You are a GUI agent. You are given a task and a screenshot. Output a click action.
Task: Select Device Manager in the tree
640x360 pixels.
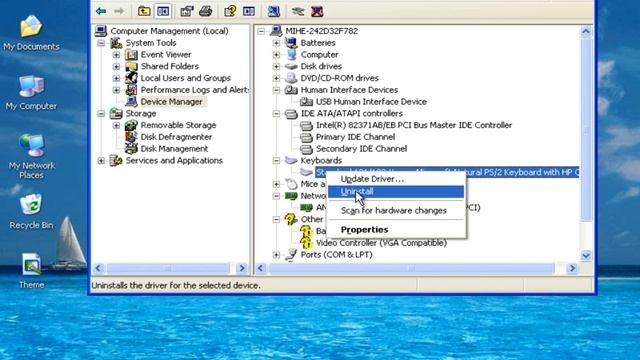(171, 102)
